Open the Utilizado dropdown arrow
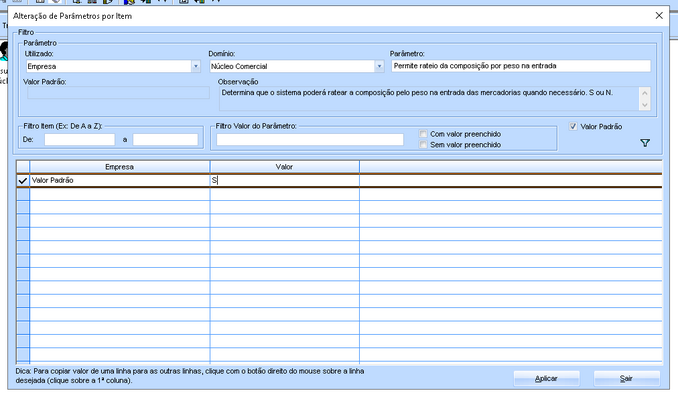The height and width of the screenshot is (393, 678). (x=195, y=66)
